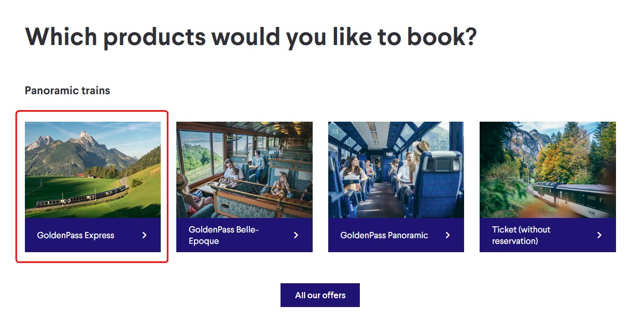Image resolution: width=644 pixels, height=320 pixels.
Task: Click the GoldenPass Express chevron arrow
Action: pos(145,235)
